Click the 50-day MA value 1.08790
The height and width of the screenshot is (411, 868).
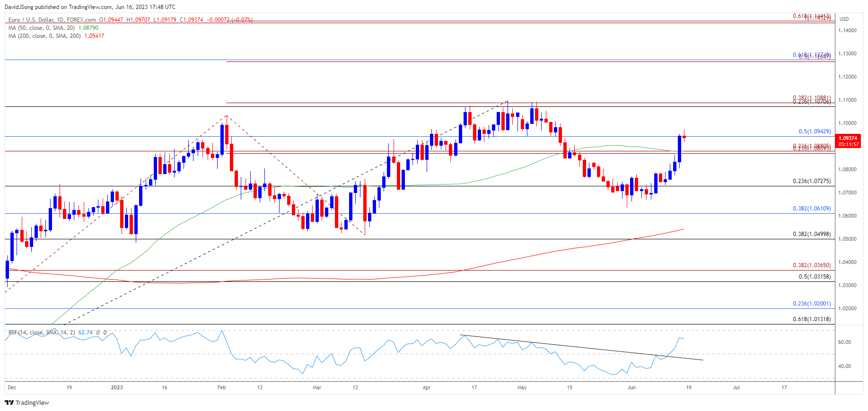click(88, 28)
